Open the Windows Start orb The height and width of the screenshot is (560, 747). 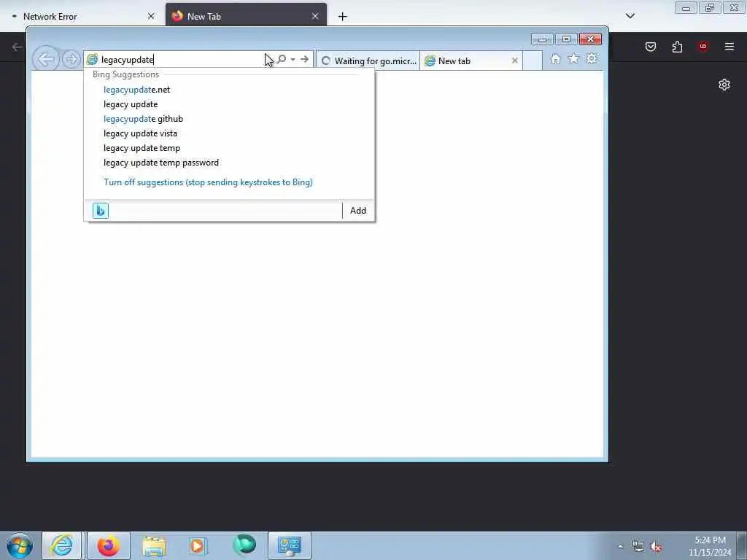click(20, 545)
